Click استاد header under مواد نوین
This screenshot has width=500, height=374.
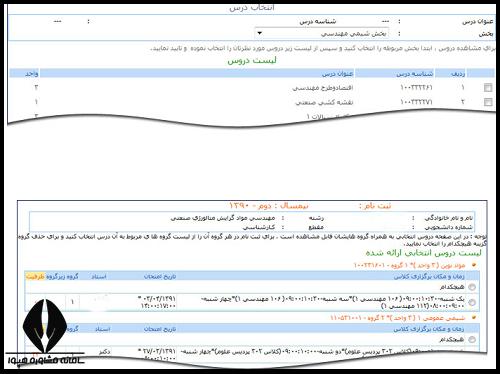[99, 276]
